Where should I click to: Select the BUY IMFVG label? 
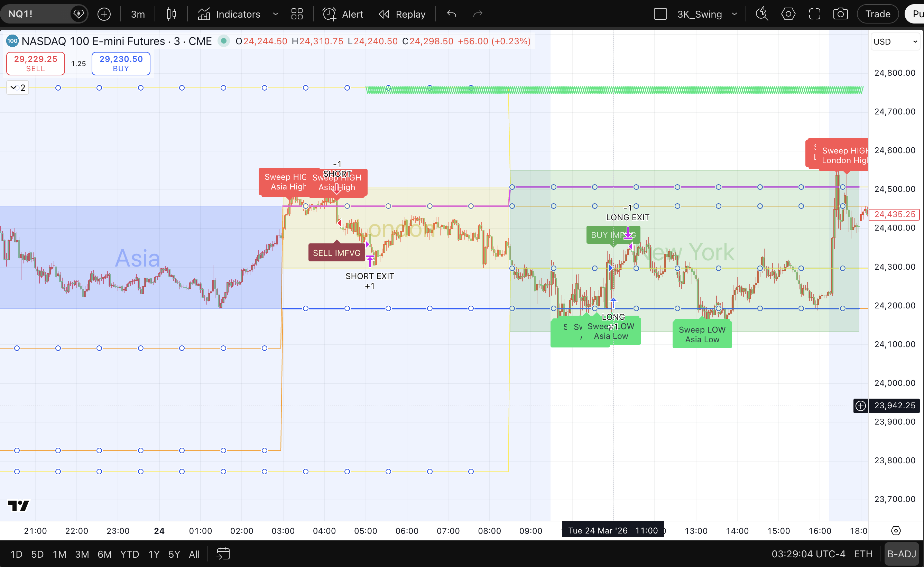613,235
